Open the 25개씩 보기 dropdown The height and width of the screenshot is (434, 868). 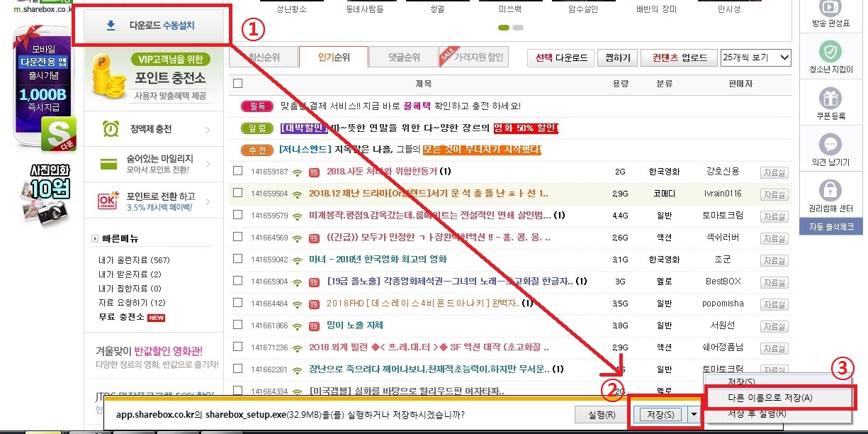coord(755,57)
